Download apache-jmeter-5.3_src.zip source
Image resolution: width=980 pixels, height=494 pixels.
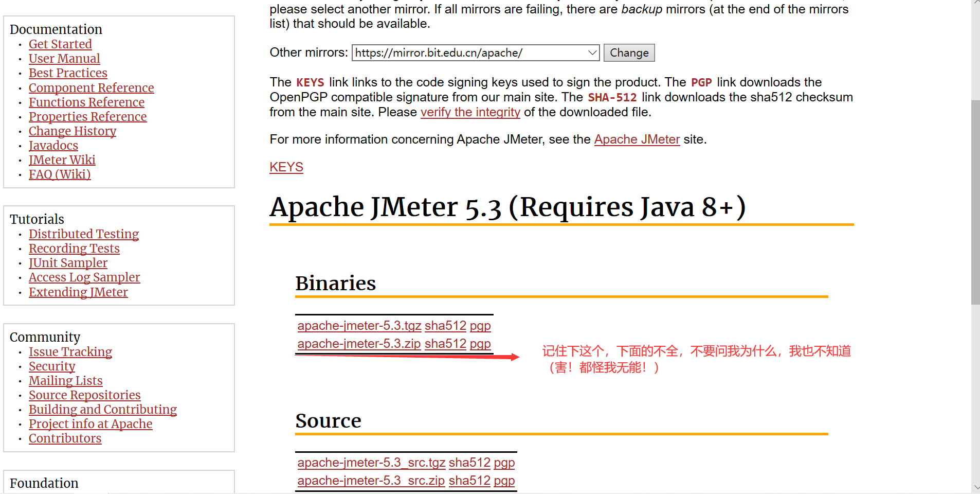coord(371,481)
